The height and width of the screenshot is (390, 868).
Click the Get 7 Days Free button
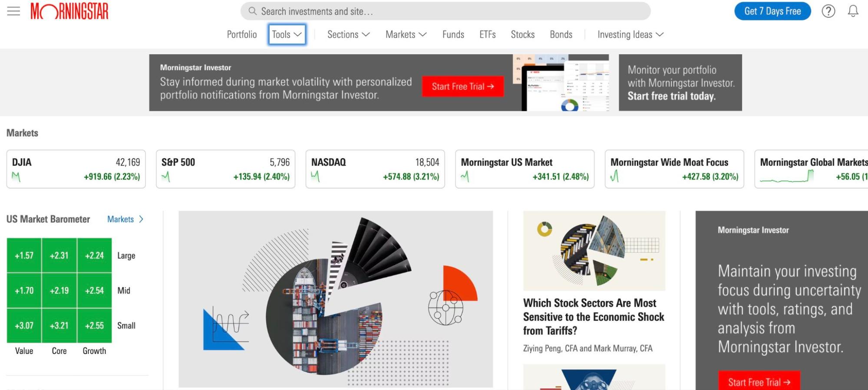coord(772,11)
